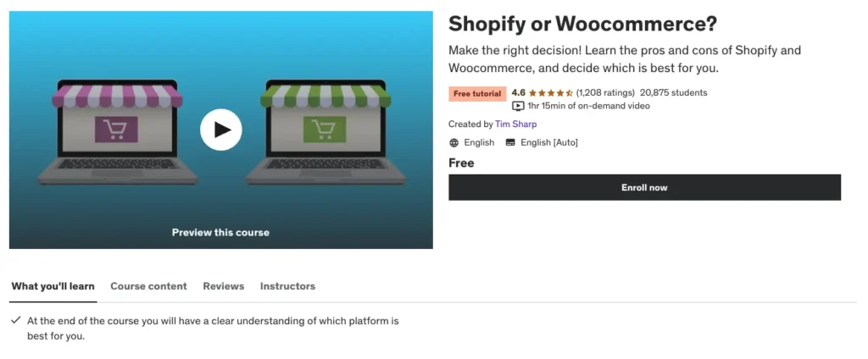Click the globe language icon

454,142
